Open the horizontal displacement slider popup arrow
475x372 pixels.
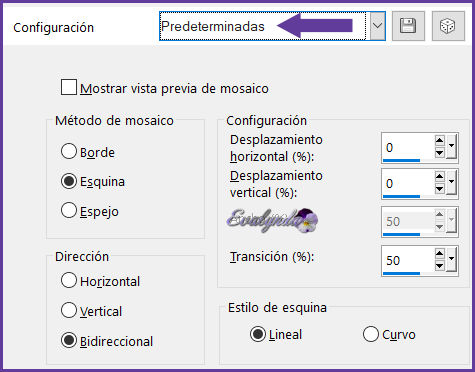451,146
